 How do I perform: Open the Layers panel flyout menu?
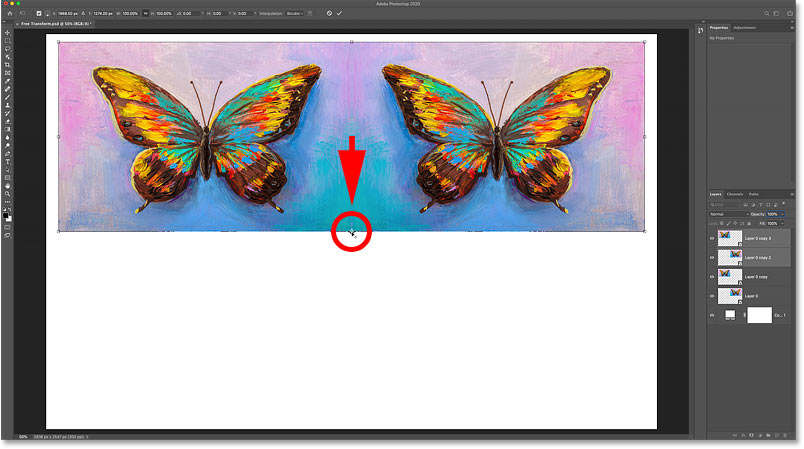pos(792,194)
